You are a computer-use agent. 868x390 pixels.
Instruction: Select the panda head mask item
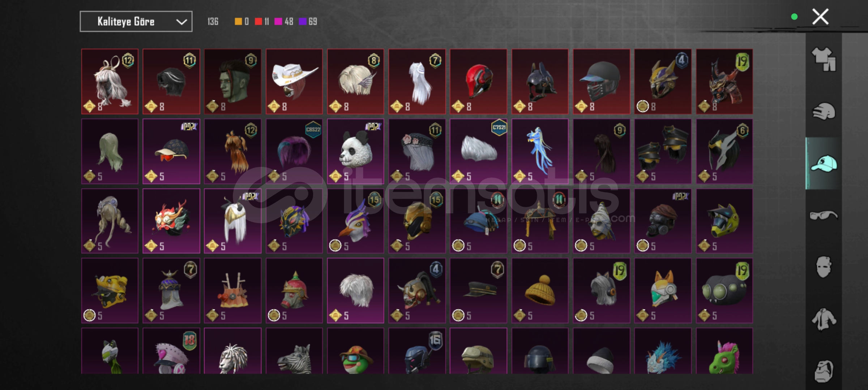pos(356,151)
